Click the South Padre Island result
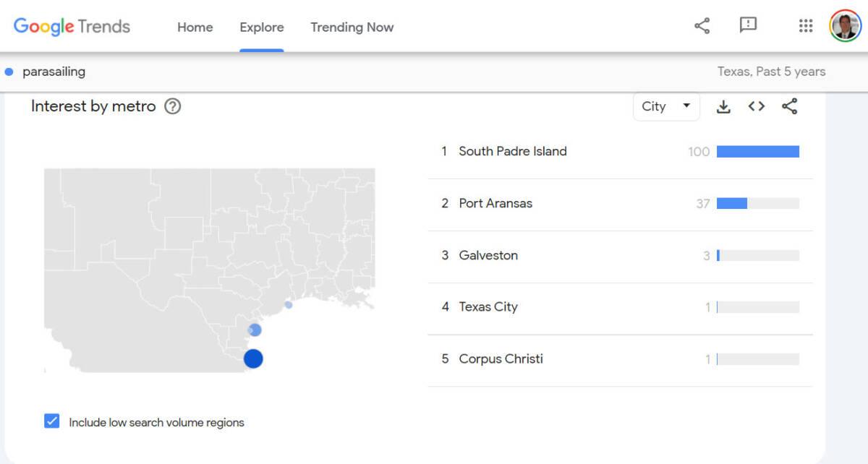The image size is (868, 464). pyautogui.click(x=512, y=152)
